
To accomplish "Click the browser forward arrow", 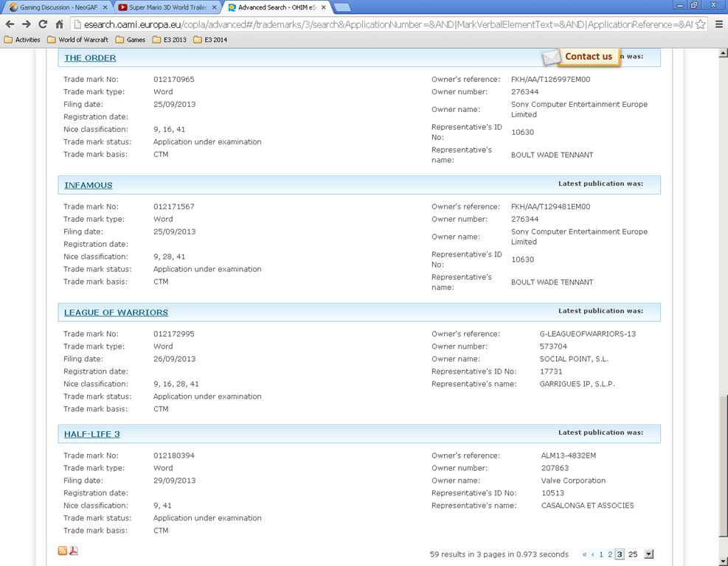I will click(x=27, y=24).
